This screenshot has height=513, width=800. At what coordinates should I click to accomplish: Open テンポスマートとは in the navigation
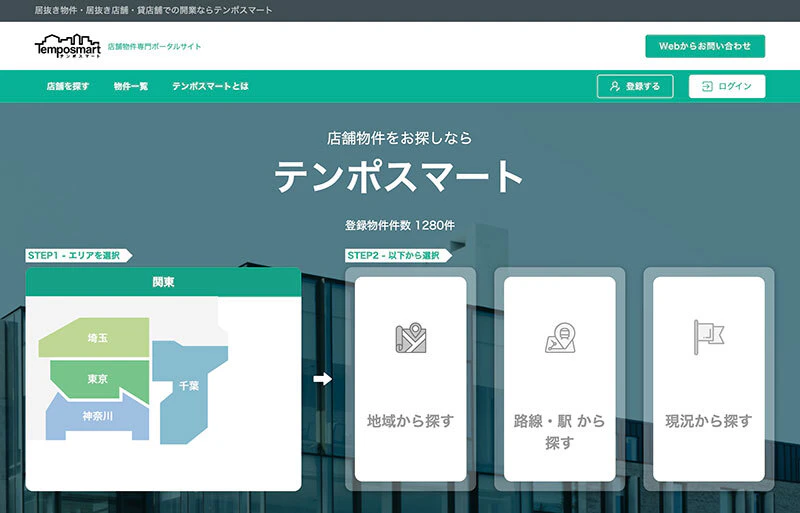(210, 86)
